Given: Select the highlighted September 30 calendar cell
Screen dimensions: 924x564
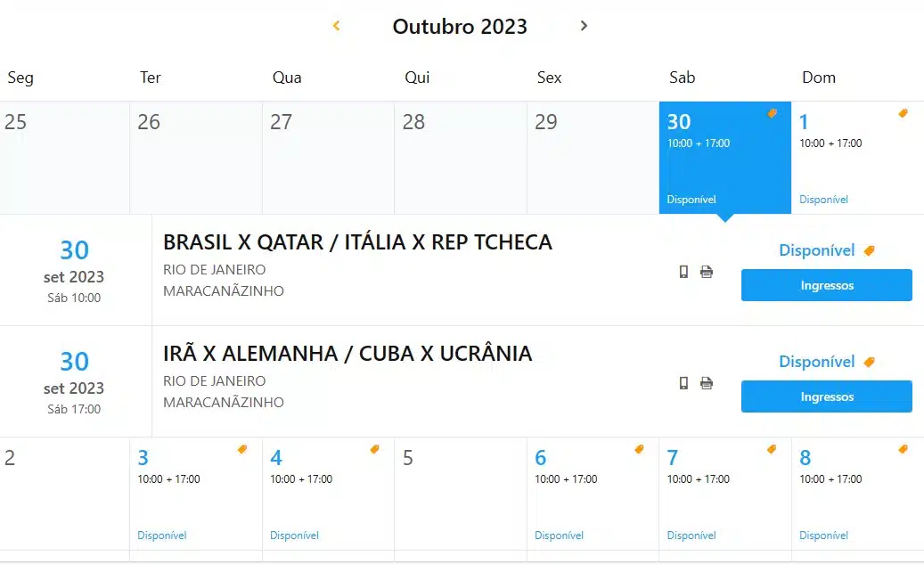Looking at the screenshot, I should 724,156.
